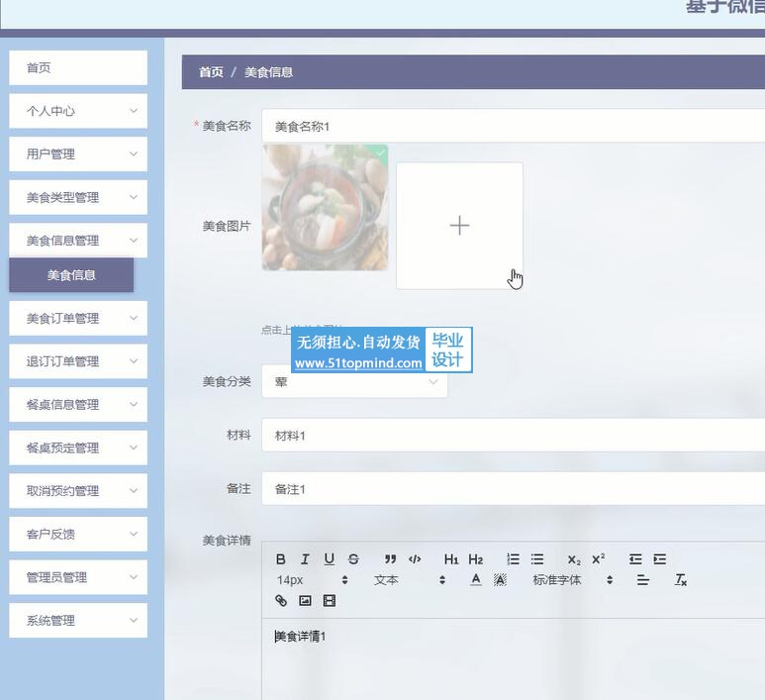Insert a code block via the toolbar
The image size is (765, 700).
[415, 559]
